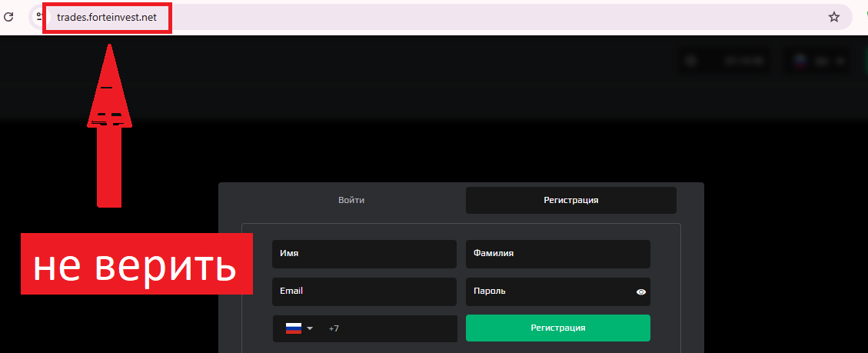
Task: Switch to the Регистрация tab
Action: tap(570, 200)
